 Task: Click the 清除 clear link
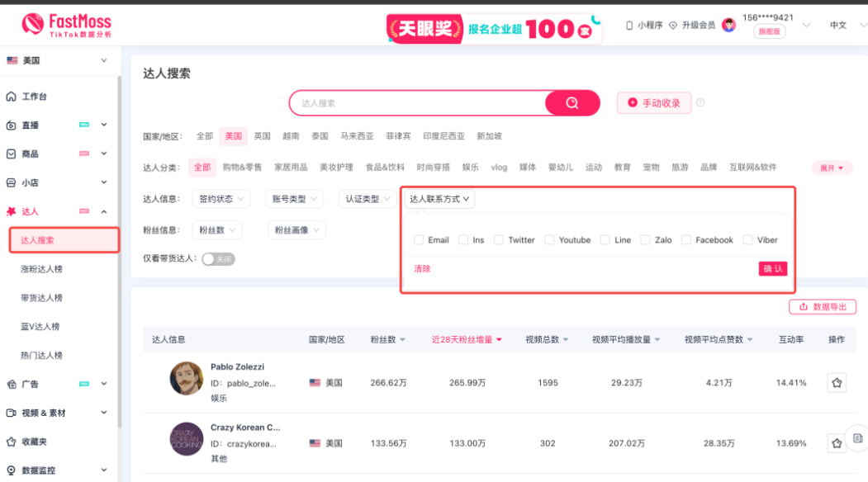click(420, 268)
